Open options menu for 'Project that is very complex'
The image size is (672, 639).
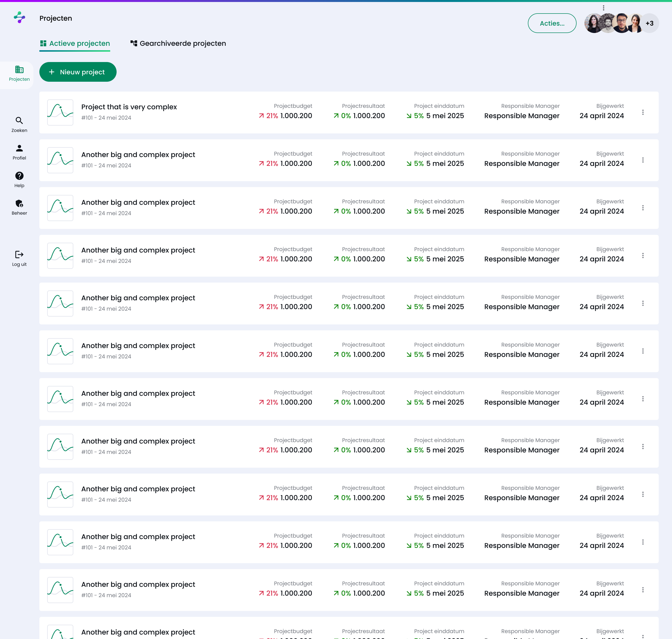[643, 112]
